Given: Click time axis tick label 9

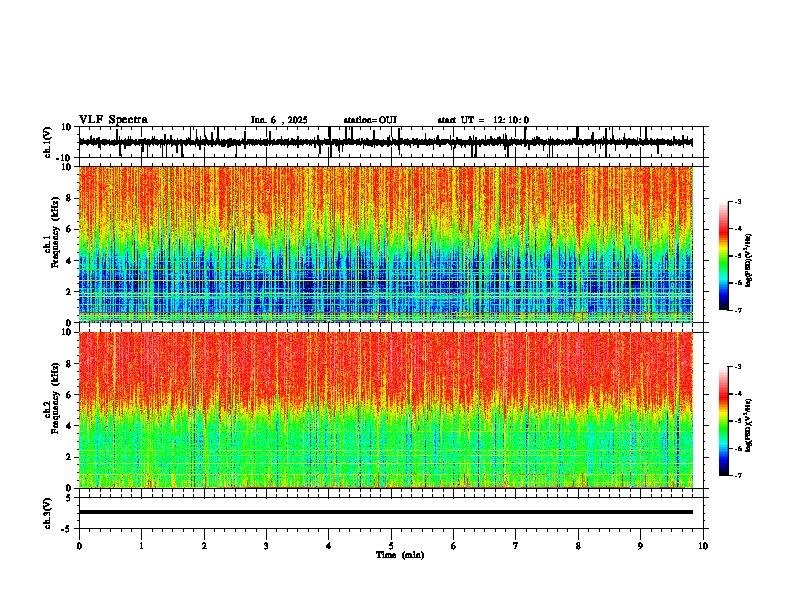Looking at the screenshot, I should coord(640,546).
